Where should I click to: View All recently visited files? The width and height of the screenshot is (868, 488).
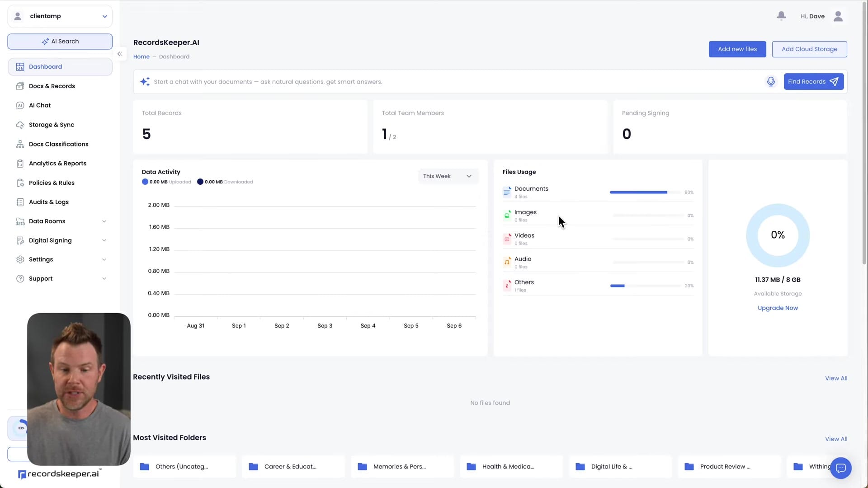(x=836, y=378)
